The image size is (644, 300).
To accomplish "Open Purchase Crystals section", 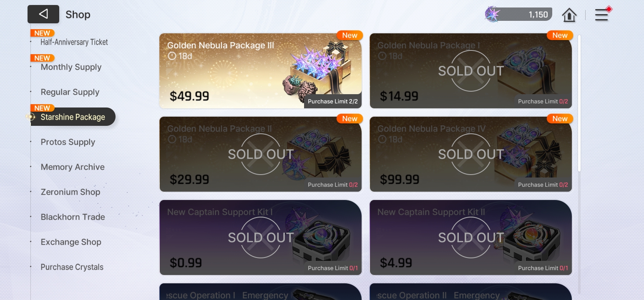I will click(x=72, y=267).
